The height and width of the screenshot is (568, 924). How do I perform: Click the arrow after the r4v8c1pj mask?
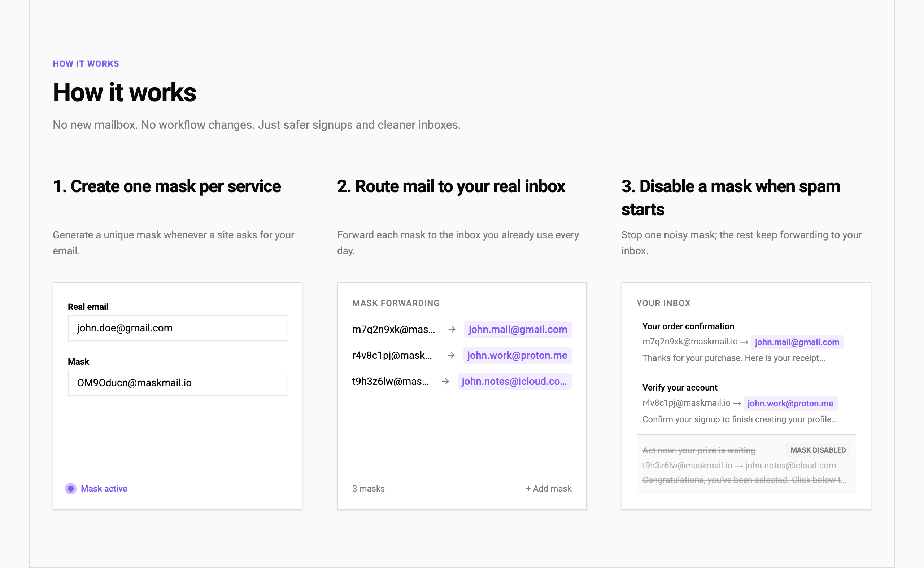451,355
